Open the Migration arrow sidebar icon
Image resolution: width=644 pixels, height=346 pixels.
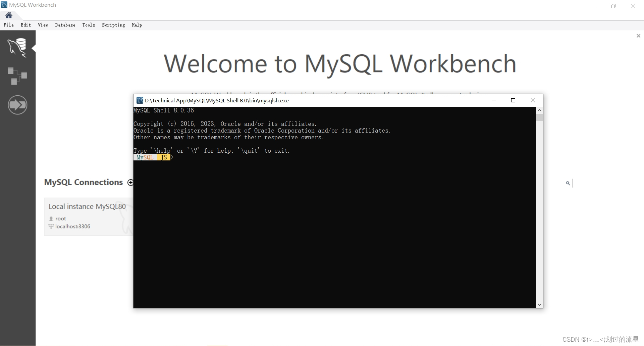pos(17,105)
